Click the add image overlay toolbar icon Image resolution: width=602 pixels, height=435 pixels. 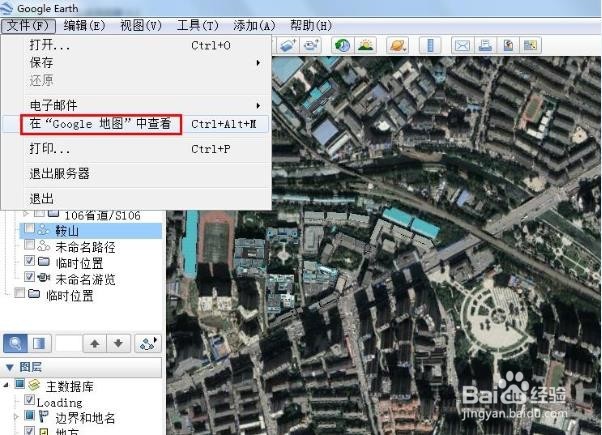[288, 45]
